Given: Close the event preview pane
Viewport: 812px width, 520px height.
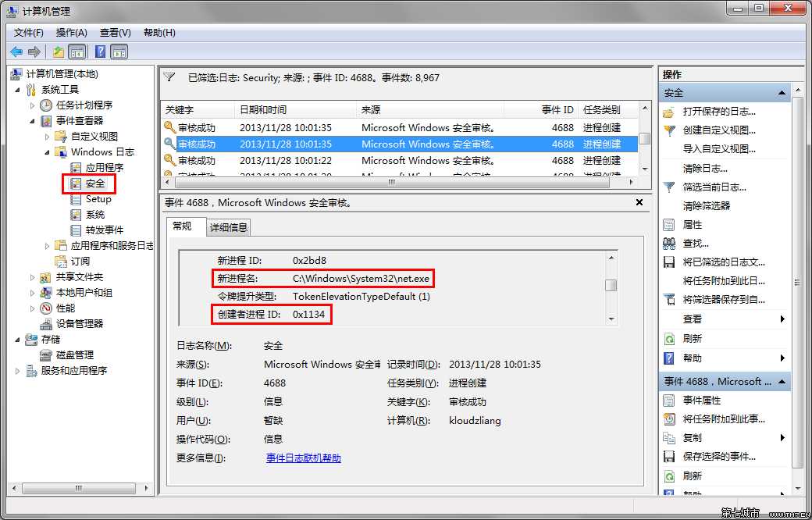Looking at the screenshot, I should tap(639, 202).
